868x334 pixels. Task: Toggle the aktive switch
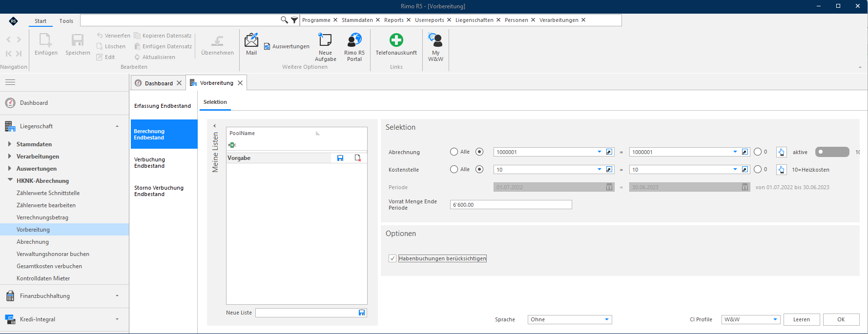pos(832,152)
